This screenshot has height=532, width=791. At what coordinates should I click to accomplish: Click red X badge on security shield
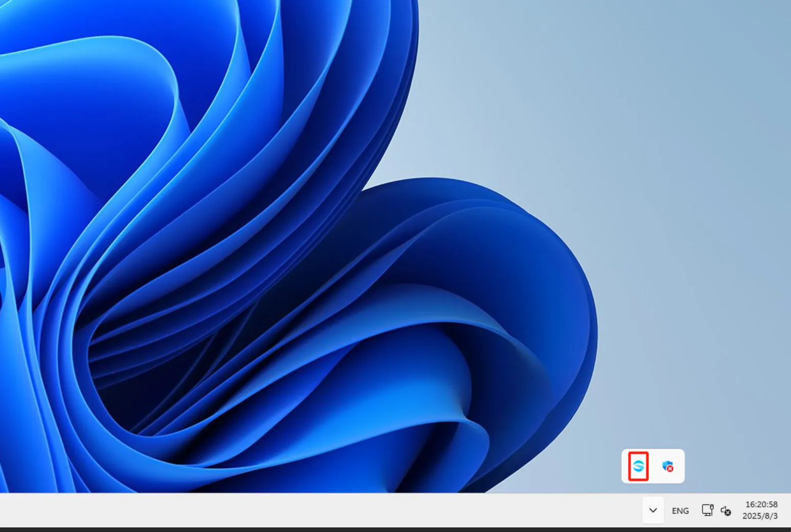coord(670,469)
